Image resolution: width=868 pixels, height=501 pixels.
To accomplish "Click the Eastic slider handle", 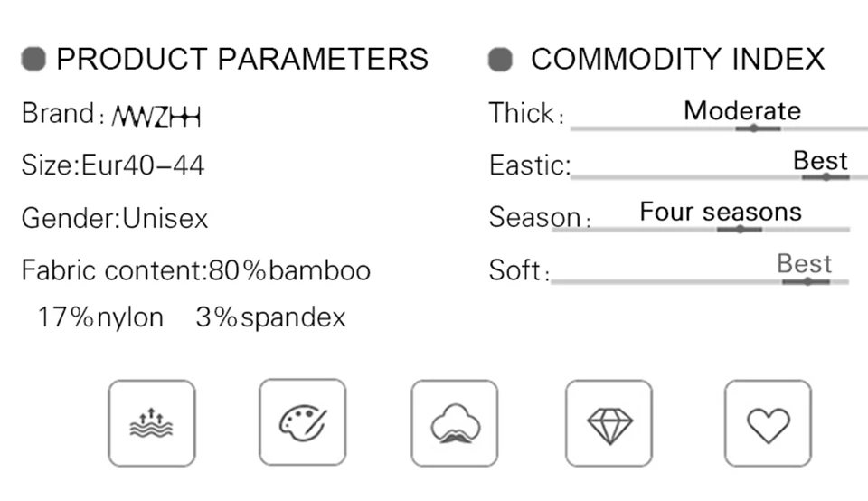I will point(826,176).
